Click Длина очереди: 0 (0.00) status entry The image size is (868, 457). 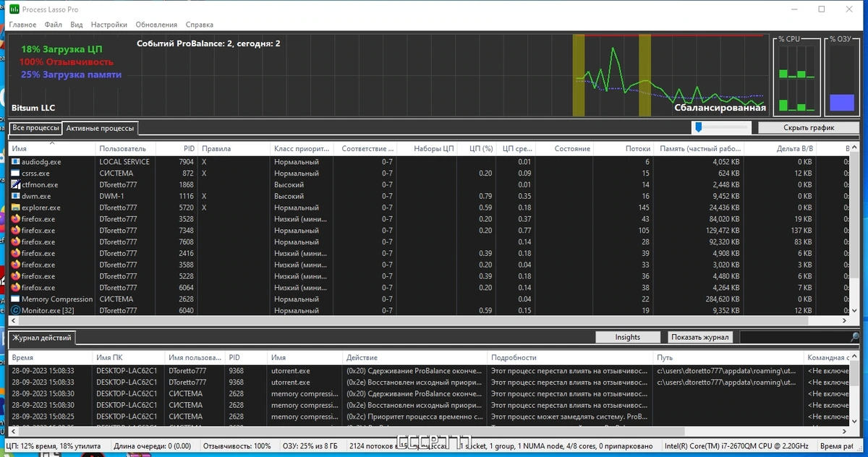coord(152,446)
